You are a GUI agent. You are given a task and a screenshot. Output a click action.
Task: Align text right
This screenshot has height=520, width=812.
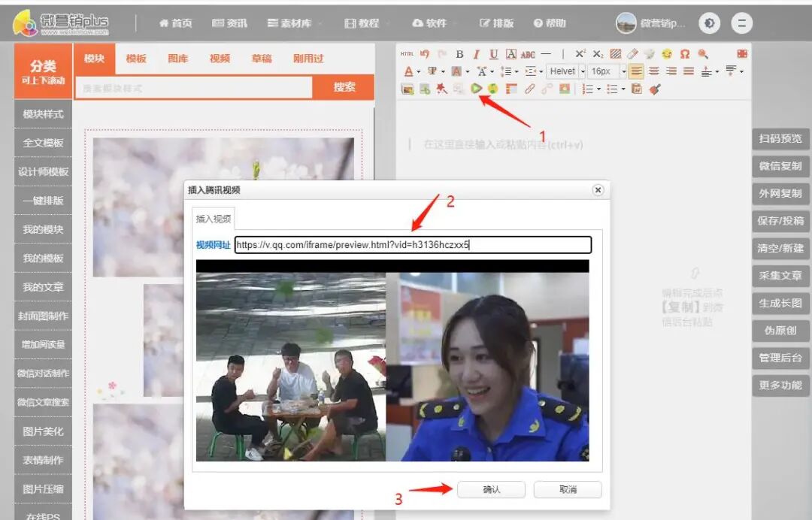[x=671, y=71]
